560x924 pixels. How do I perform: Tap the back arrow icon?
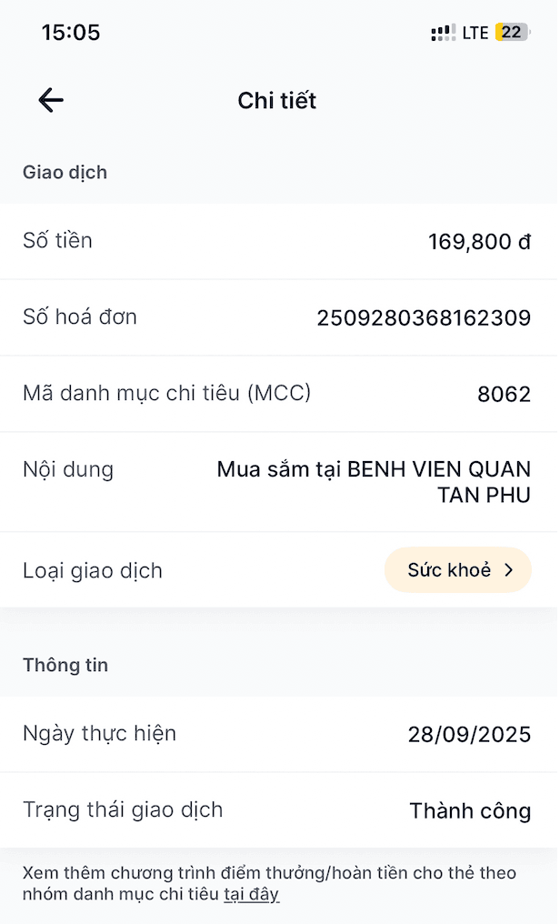pos(51,100)
